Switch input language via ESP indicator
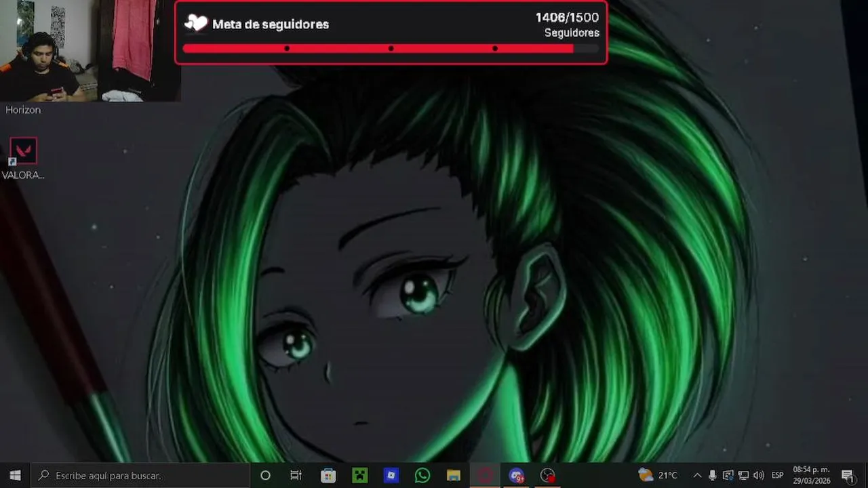 click(x=777, y=475)
